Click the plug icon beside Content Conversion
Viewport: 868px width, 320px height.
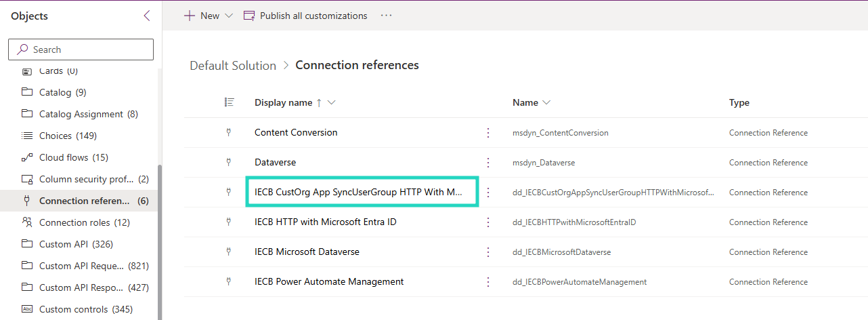coord(229,133)
